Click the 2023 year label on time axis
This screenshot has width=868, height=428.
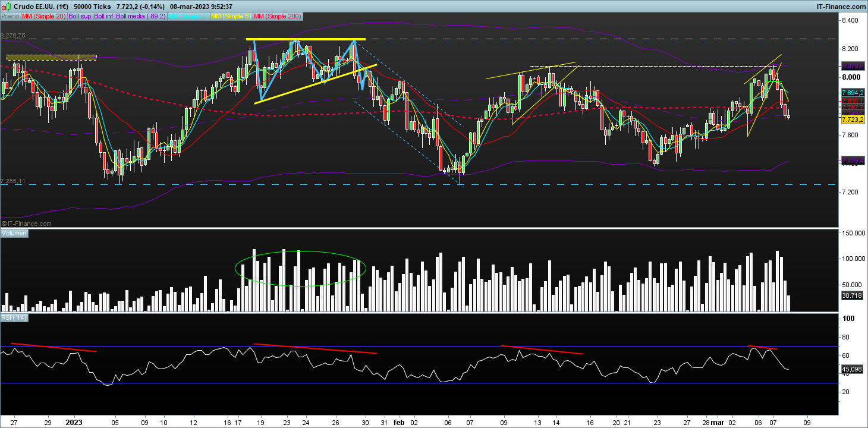click(x=74, y=423)
